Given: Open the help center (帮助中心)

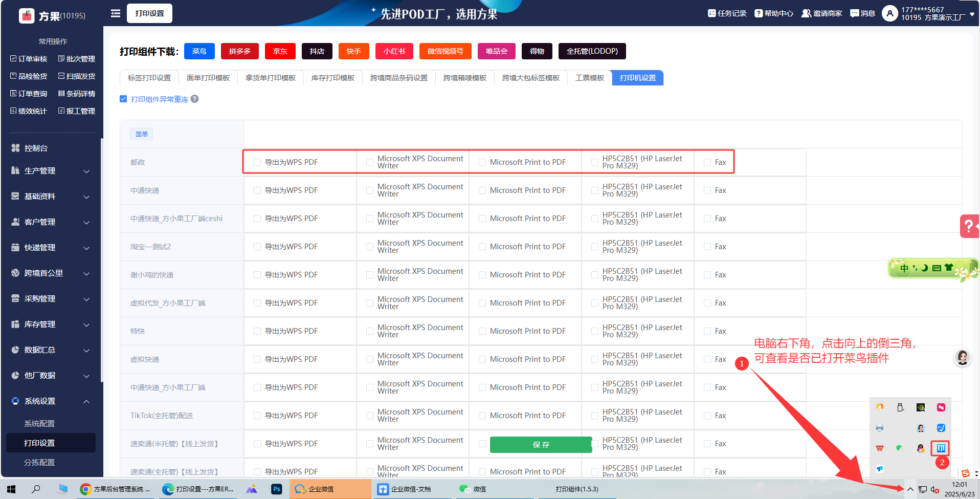Looking at the screenshot, I should (773, 13).
